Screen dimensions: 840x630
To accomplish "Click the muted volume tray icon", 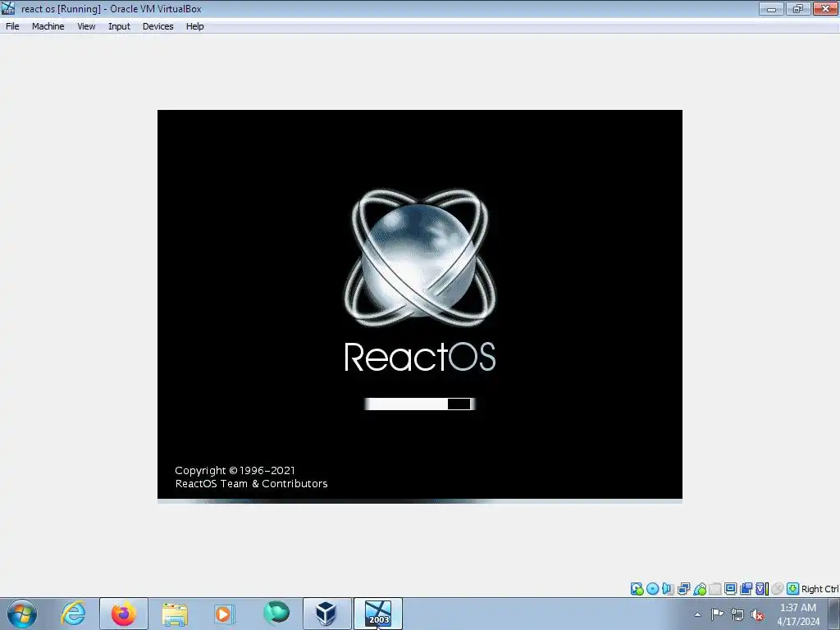I will 757,614.
